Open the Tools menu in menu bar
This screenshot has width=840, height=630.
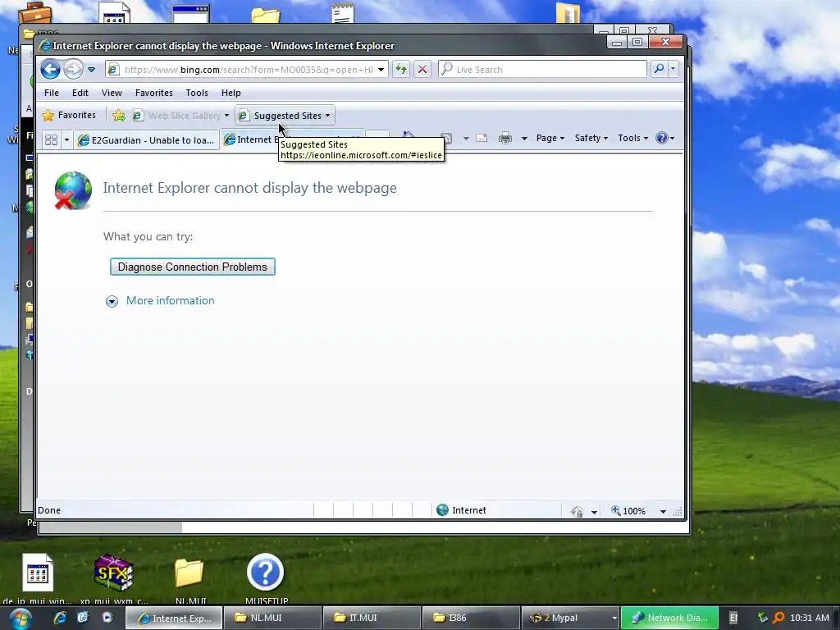coord(197,93)
